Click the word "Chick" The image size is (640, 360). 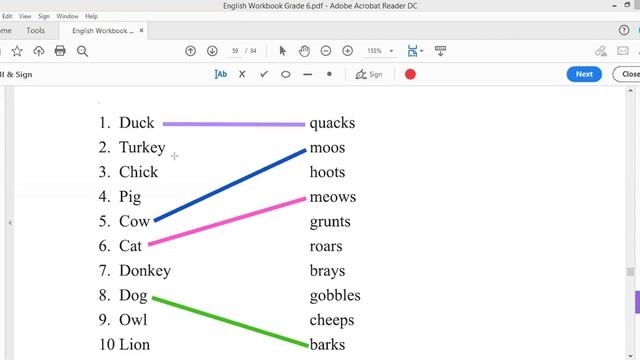[138, 172]
